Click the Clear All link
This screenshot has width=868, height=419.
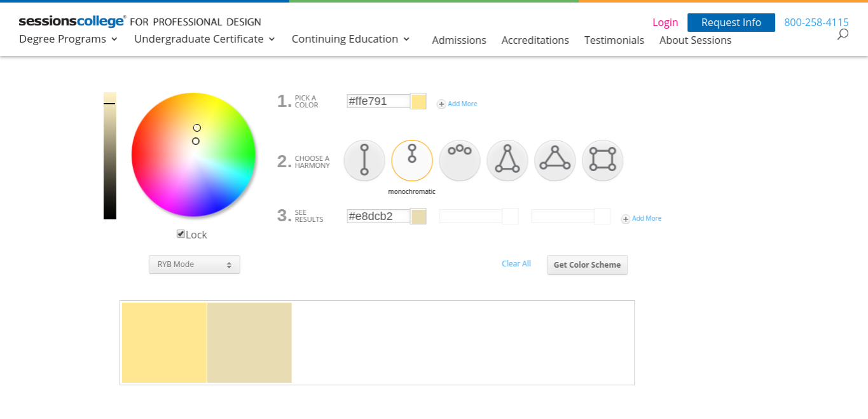[x=516, y=264]
